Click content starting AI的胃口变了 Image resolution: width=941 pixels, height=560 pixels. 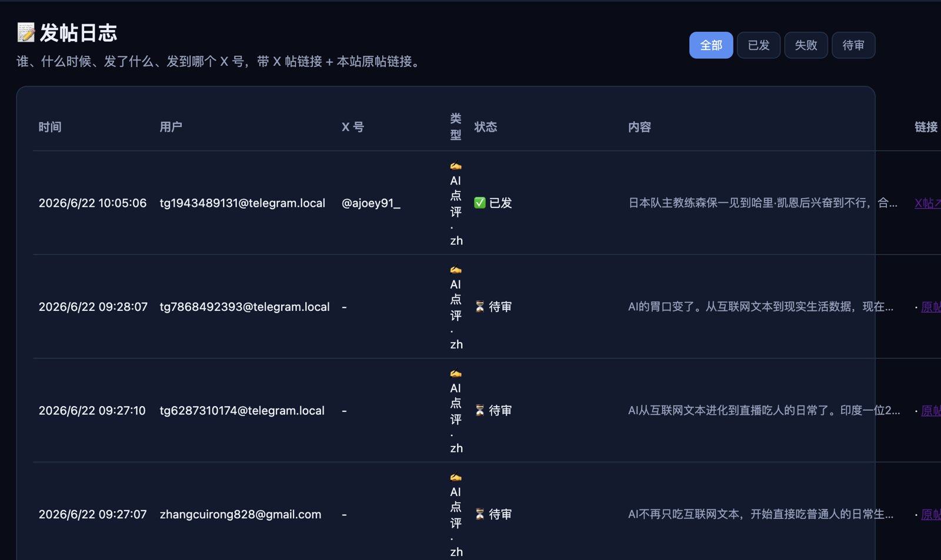point(761,307)
